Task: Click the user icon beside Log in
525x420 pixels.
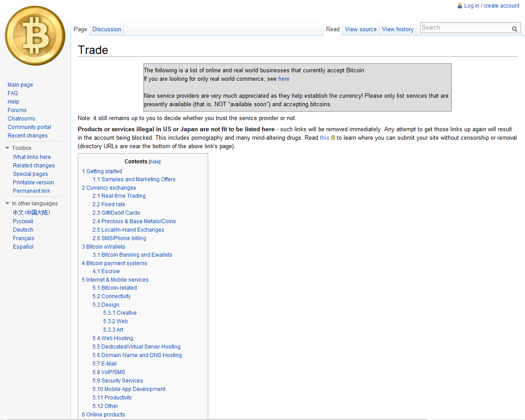Action: coord(460,6)
